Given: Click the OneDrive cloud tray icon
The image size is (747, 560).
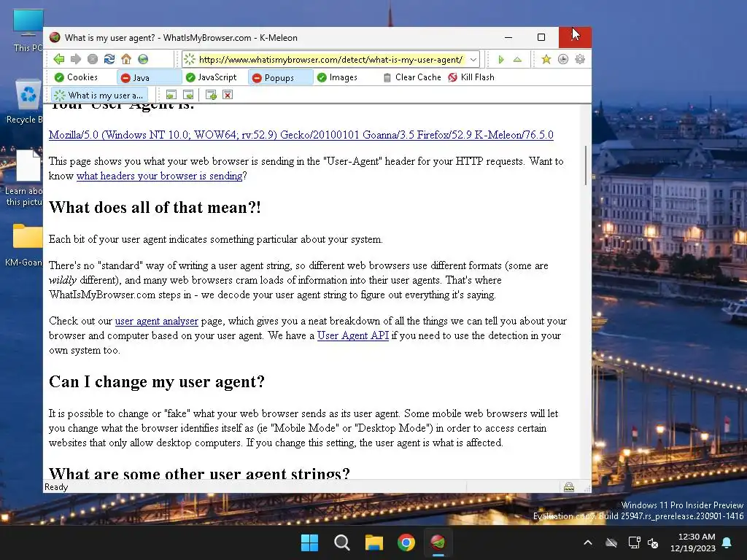Looking at the screenshot, I should click(612, 542).
